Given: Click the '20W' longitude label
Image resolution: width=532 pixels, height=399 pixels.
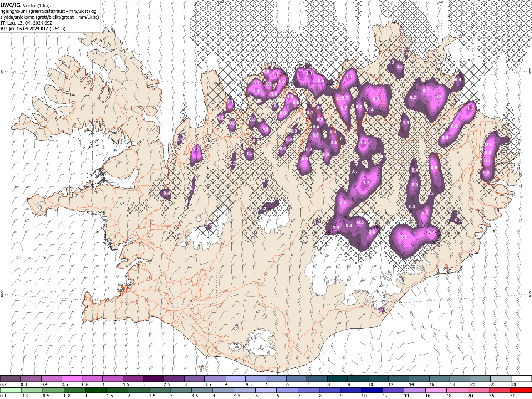Looking at the screenshot, I should tap(221, 2).
